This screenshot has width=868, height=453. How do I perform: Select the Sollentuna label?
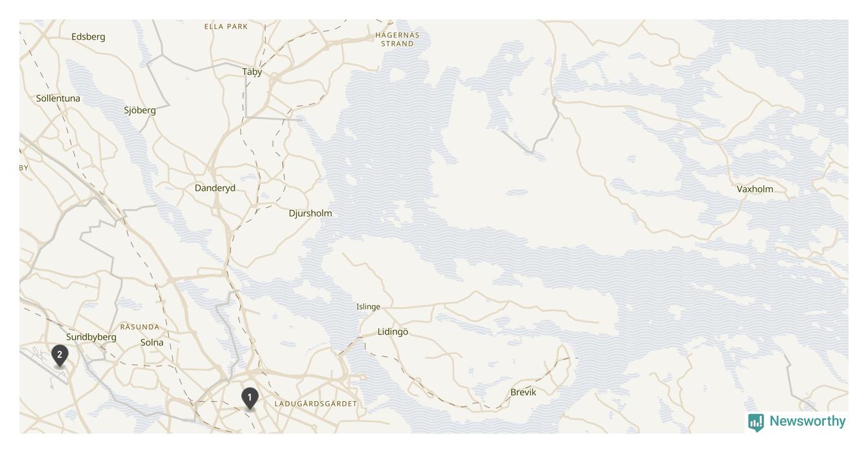pyautogui.click(x=58, y=99)
